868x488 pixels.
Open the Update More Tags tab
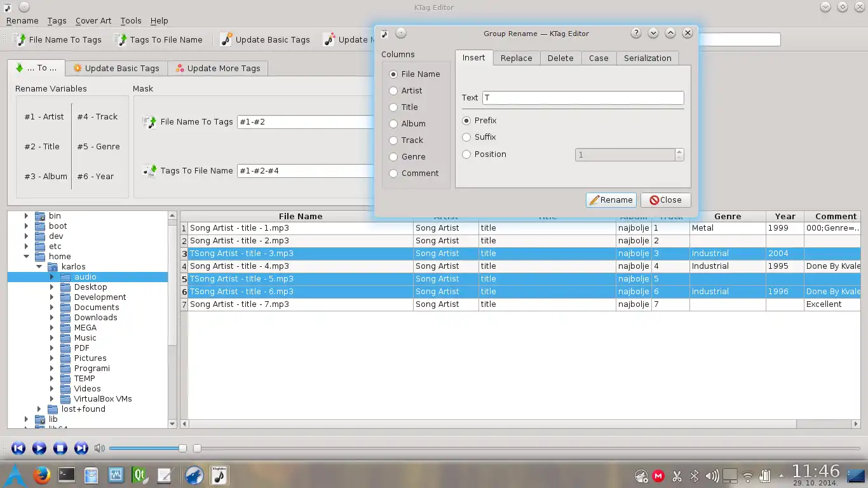coord(218,68)
